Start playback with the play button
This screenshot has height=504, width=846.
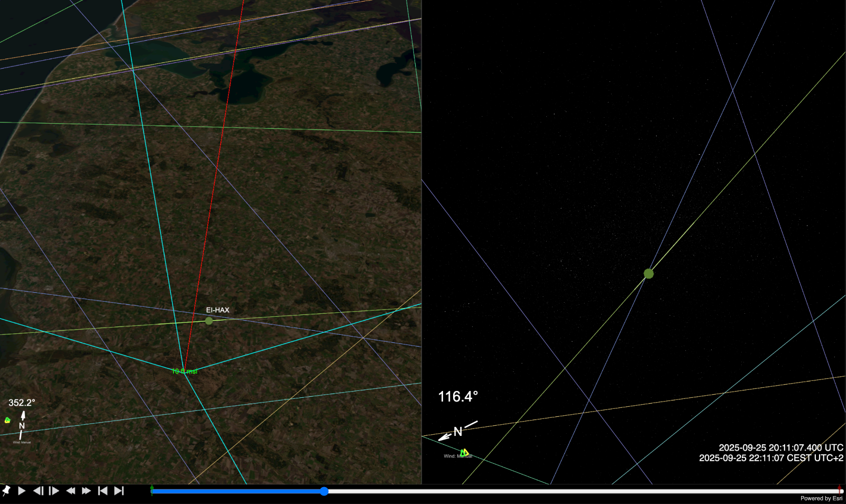pos(22,491)
